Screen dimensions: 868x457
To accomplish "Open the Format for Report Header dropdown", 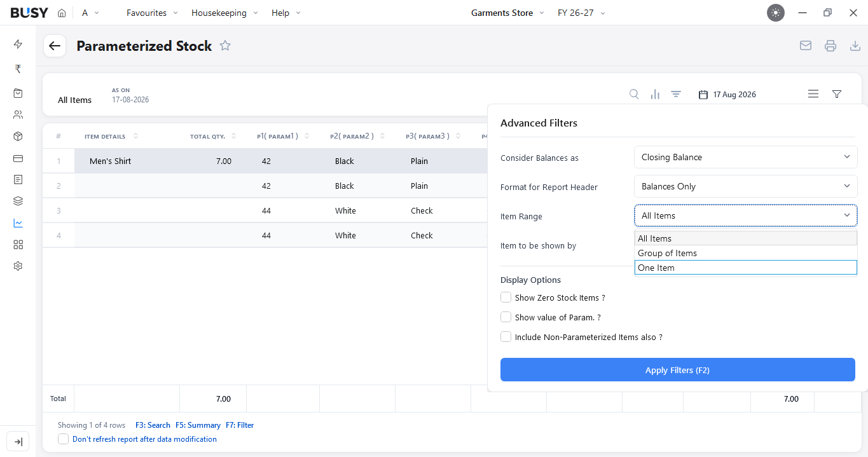I will tap(745, 186).
